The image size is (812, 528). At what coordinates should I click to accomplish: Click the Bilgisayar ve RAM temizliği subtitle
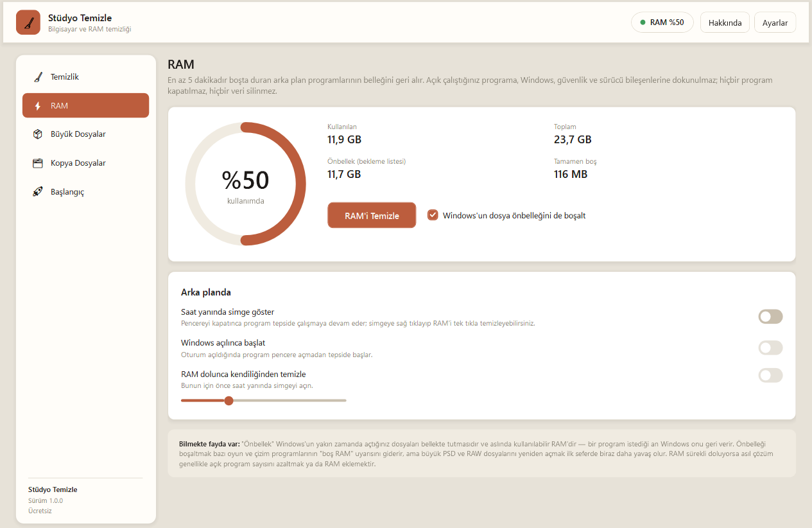(90, 30)
